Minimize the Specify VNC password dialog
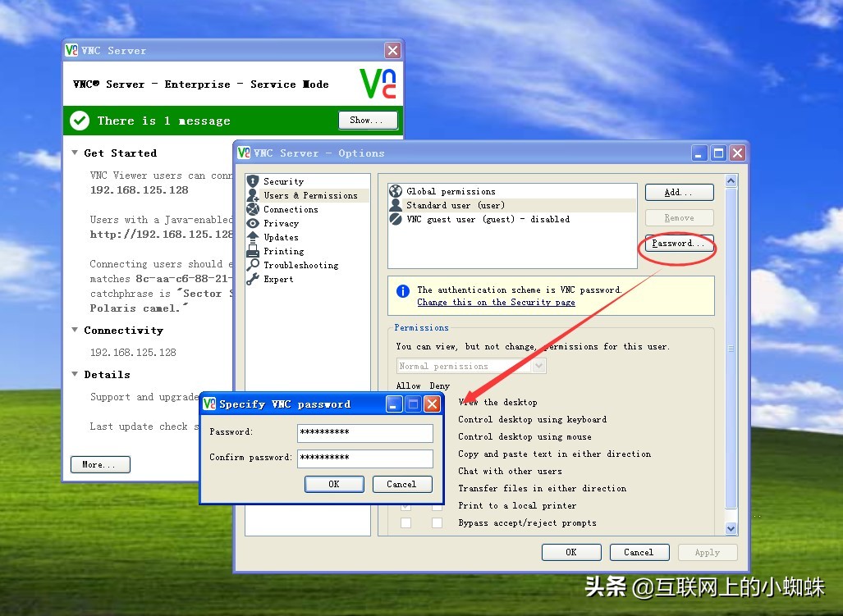 [394, 404]
